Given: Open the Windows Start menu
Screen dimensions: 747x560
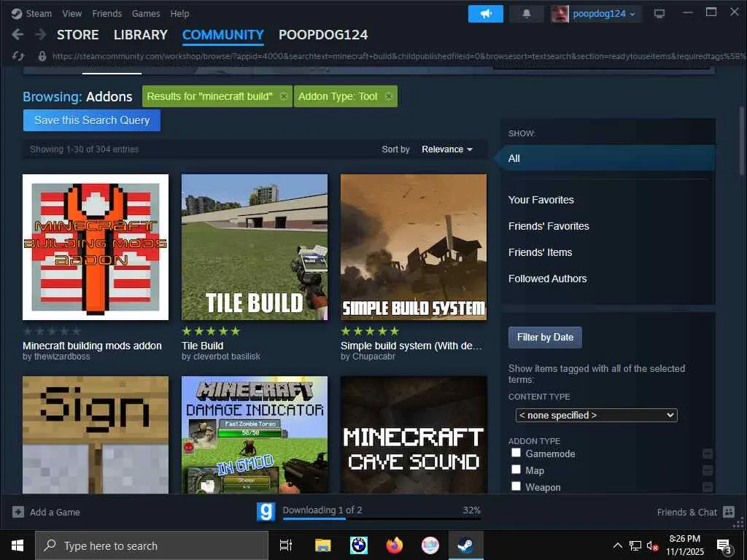Looking at the screenshot, I should point(18,545).
